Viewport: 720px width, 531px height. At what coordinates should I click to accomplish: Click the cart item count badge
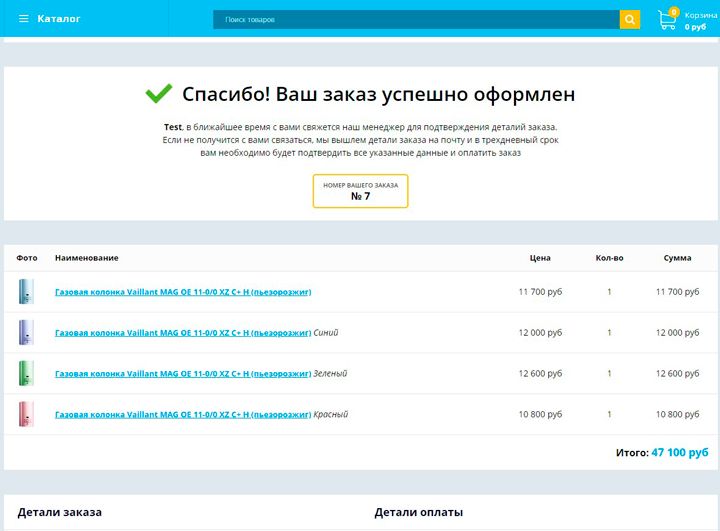674,12
